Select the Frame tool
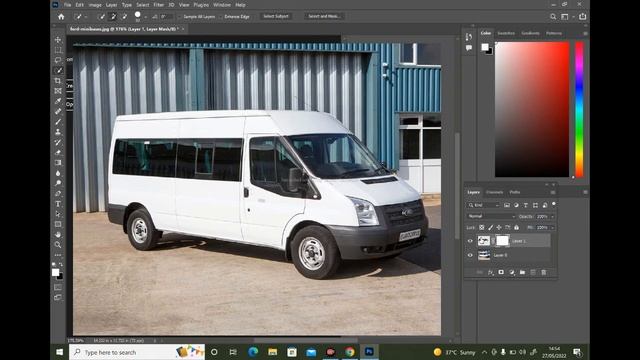640x360 pixels. coord(58,91)
